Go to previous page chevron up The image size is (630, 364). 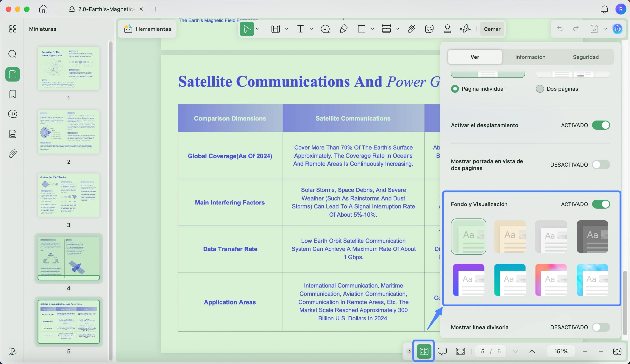point(532,351)
